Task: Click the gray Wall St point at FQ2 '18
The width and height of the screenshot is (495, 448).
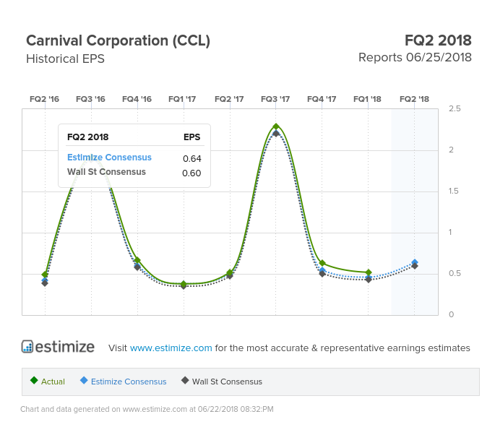Action: (x=415, y=266)
